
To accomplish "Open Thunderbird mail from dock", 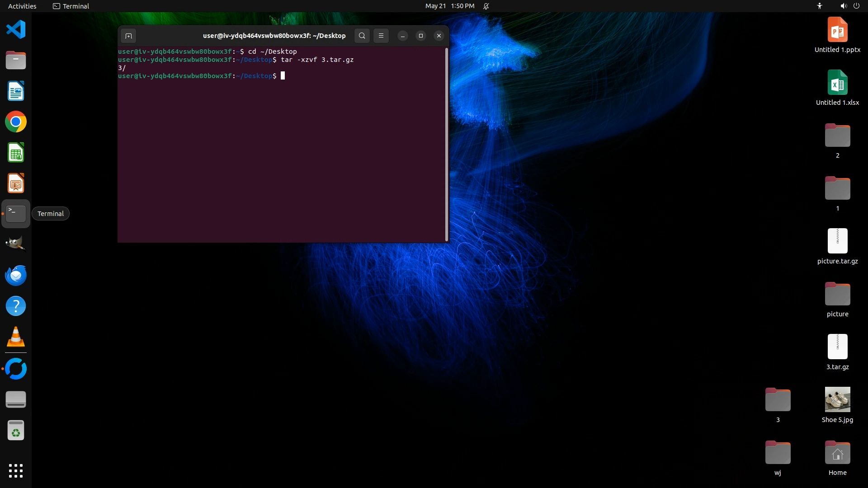I will 16,275.
